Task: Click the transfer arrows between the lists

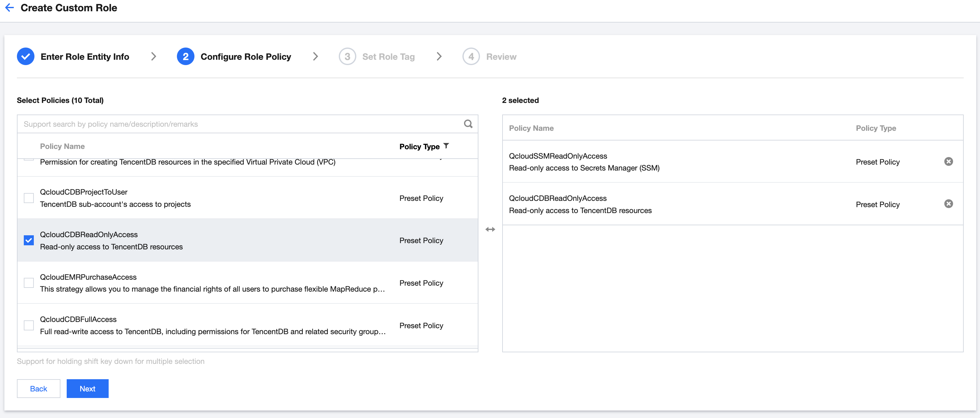Action: [490, 229]
